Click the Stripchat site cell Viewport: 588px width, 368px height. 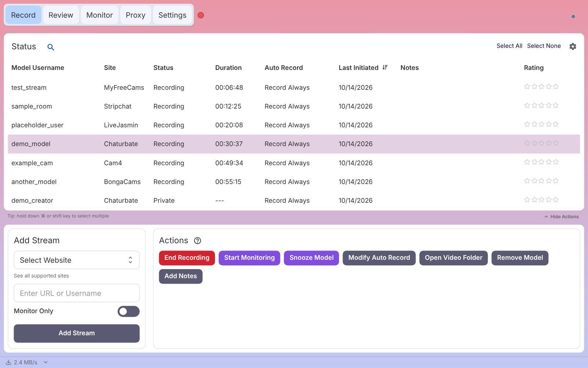point(118,106)
